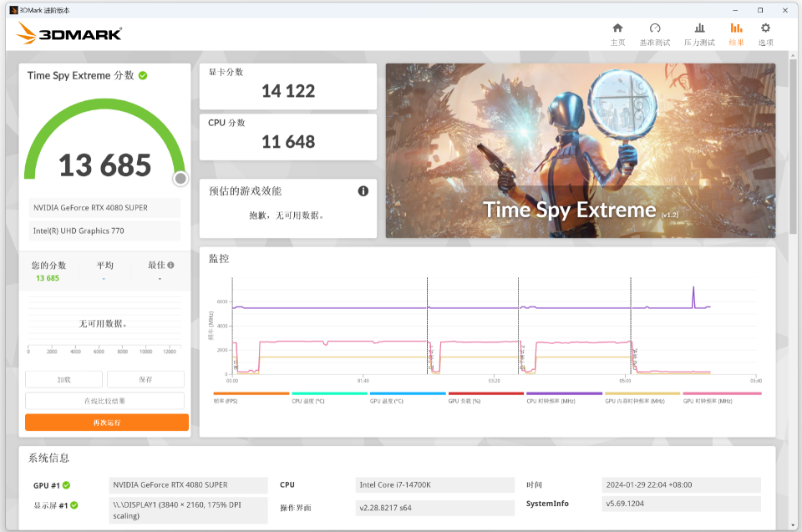Click the green checkmark beside Time Spy Extreme 分数
The image size is (802, 532).
click(x=143, y=76)
